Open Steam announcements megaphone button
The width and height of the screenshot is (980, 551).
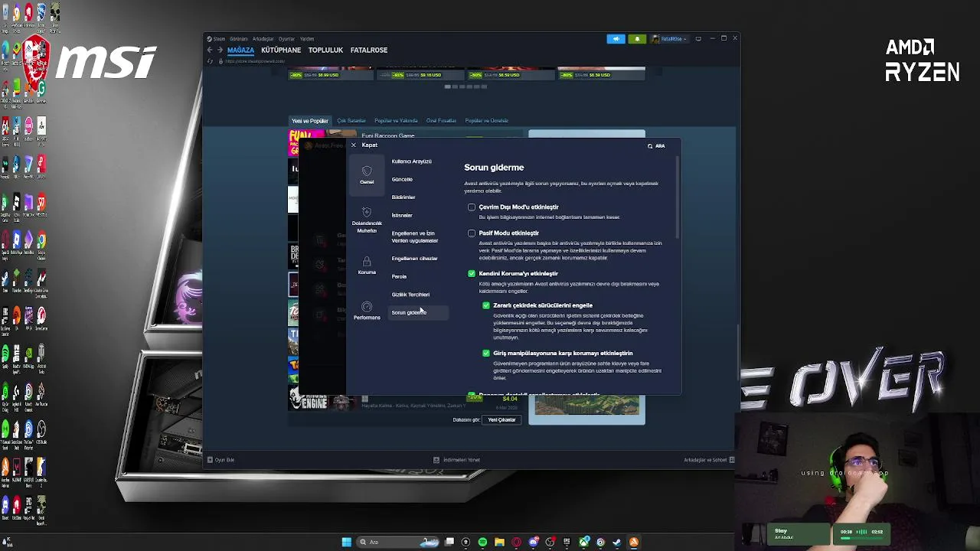[x=616, y=38]
